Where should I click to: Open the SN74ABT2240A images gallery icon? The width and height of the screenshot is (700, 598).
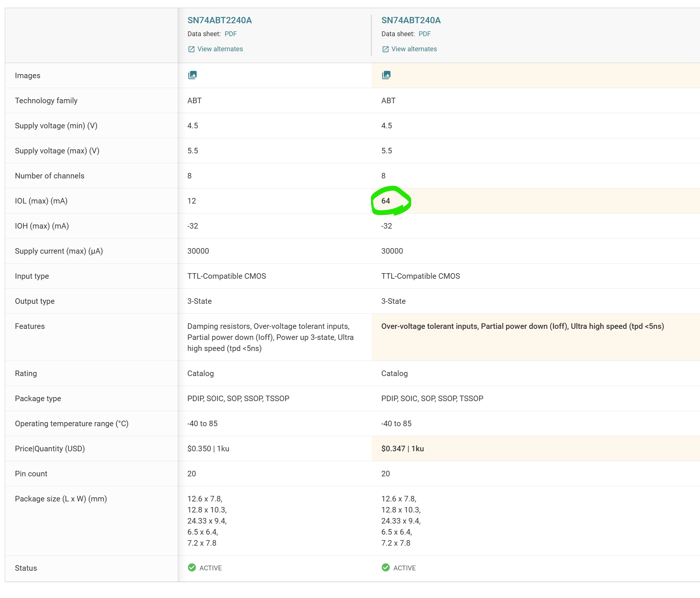pos(192,75)
